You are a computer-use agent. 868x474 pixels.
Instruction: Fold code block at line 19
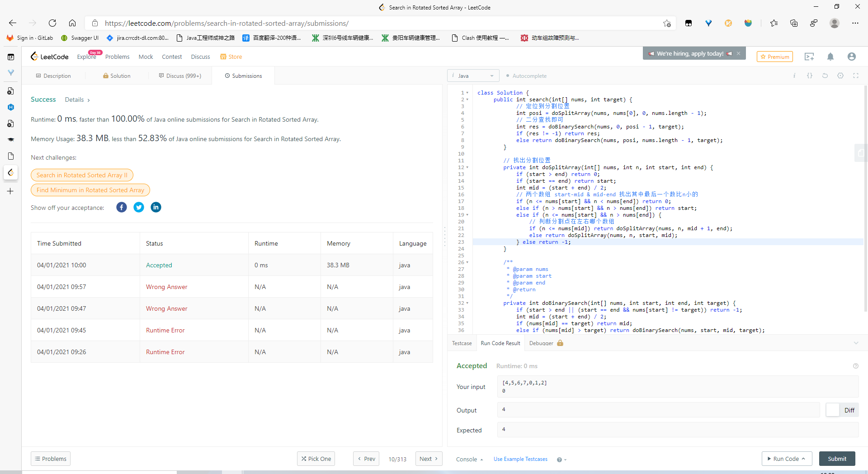[x=467, y=215]
